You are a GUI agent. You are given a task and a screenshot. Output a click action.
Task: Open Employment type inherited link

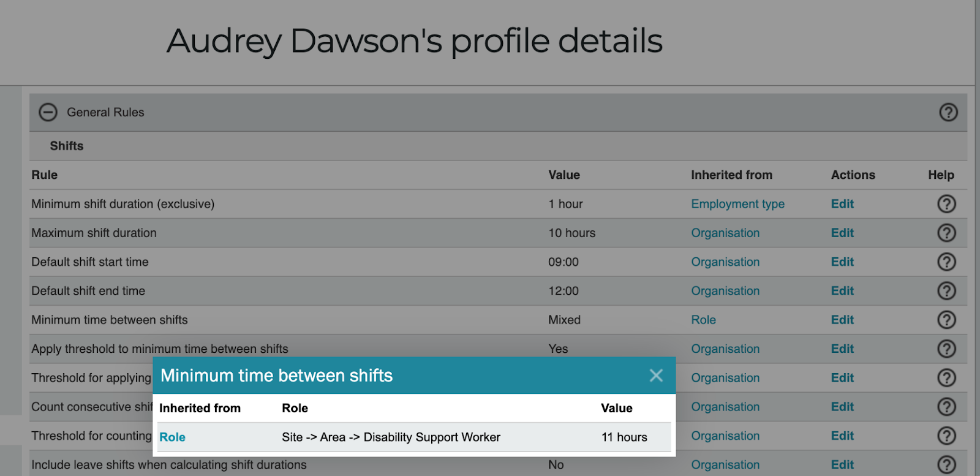(x=737, y=204)
